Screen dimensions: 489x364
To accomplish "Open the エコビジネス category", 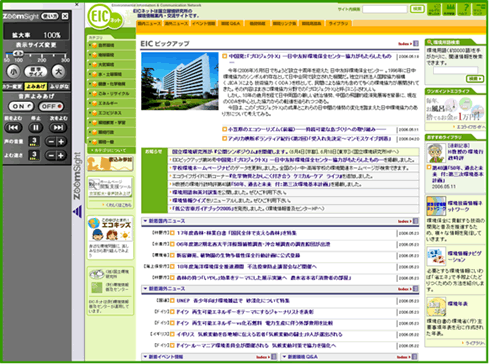I will point(111,113).
